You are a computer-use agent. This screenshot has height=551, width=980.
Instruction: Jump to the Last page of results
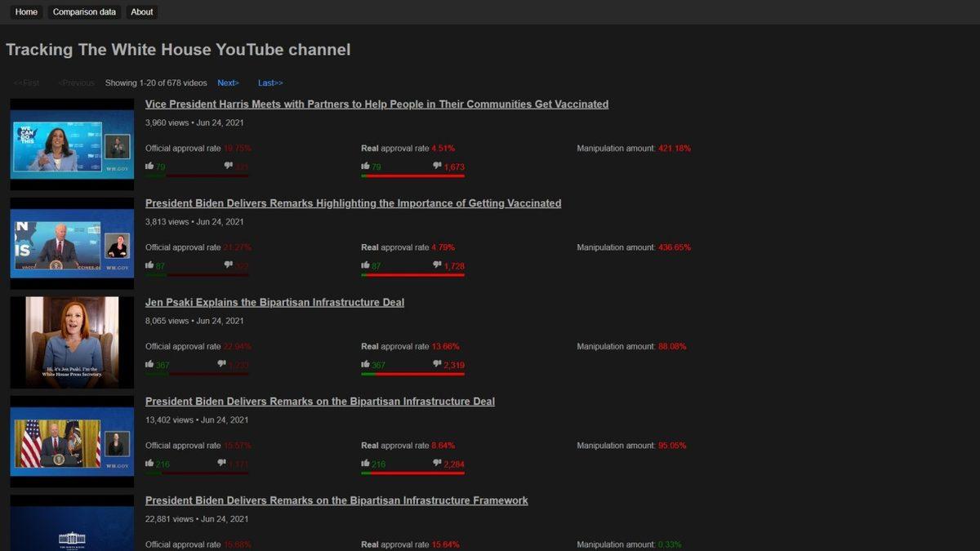pyautogui.click(x=269, y=82)
